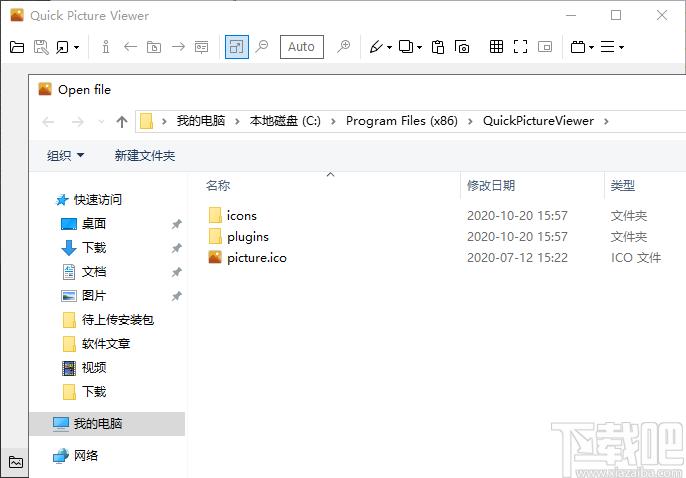The height and width of the screenshot is (478, 686).
Task: Click the Open file folder toolbar icon
Action: click(x=17, y=47)
